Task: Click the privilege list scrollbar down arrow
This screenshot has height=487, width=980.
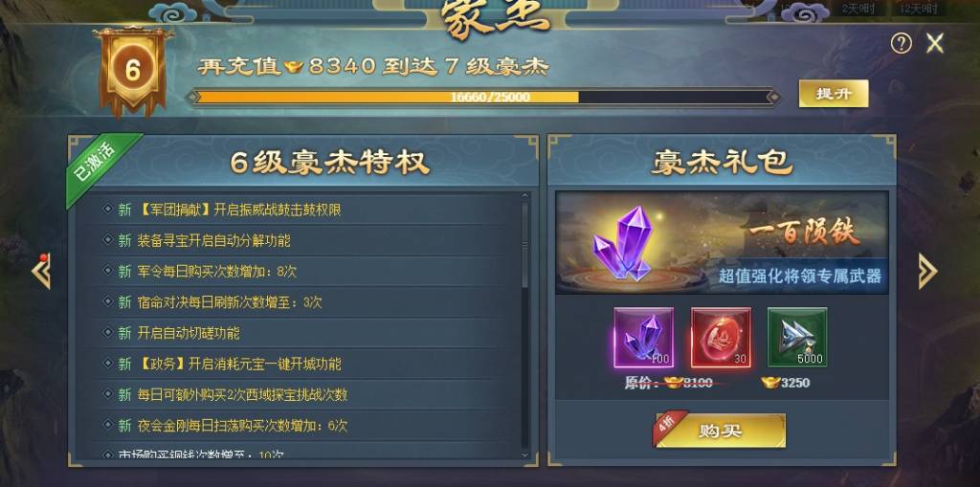Action: 524,455
